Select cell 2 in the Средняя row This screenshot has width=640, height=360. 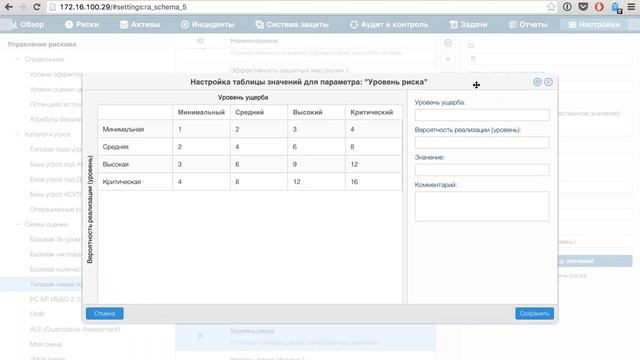[x=201, y=147]
